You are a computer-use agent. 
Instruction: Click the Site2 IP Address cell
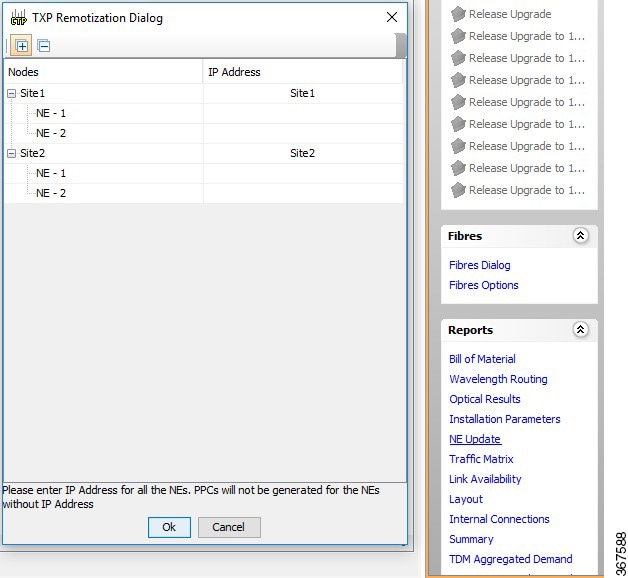[303, 153]
